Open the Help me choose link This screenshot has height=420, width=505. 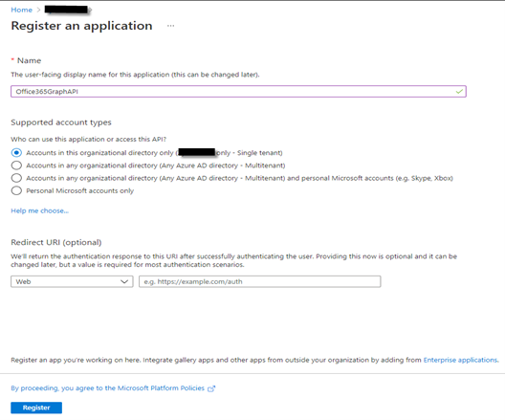(x=39, y=210)
